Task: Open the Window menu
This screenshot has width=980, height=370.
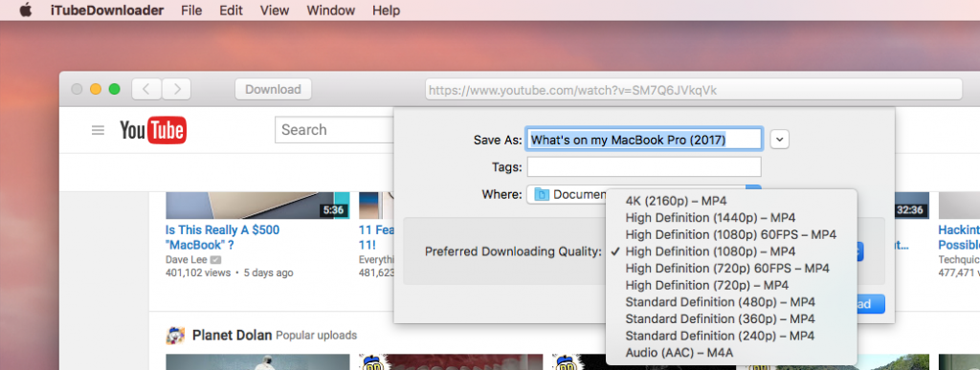Action: [x=330, y=11]
